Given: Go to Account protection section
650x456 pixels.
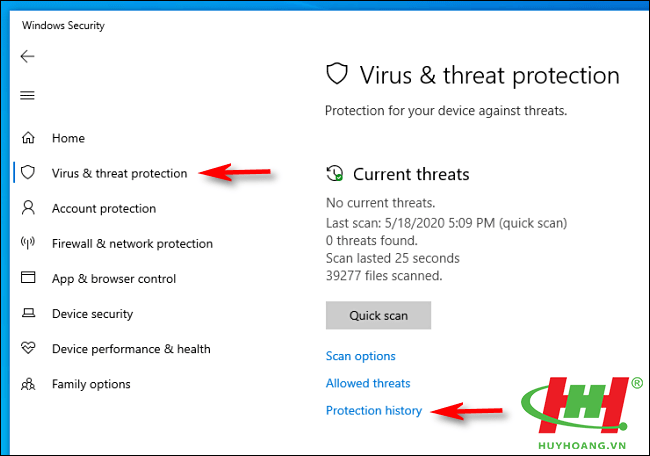Looking at the screenshot, I should (104, 209).
